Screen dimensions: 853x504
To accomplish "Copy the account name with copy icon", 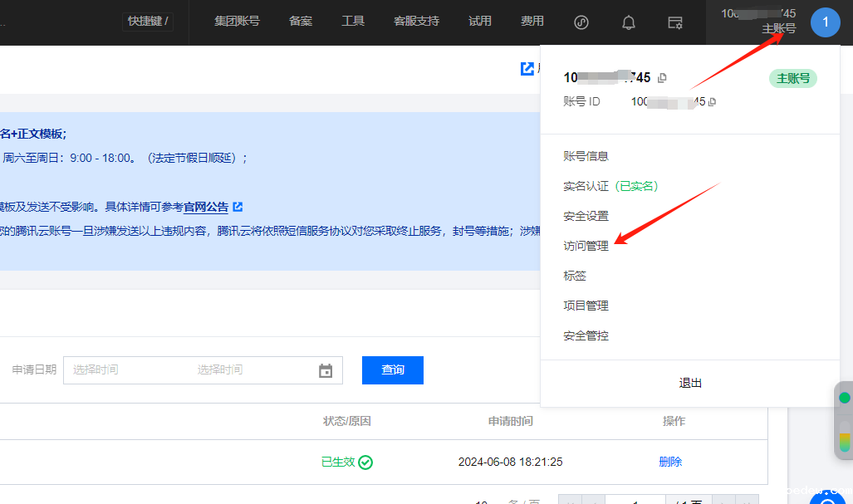I will (662, 78).
